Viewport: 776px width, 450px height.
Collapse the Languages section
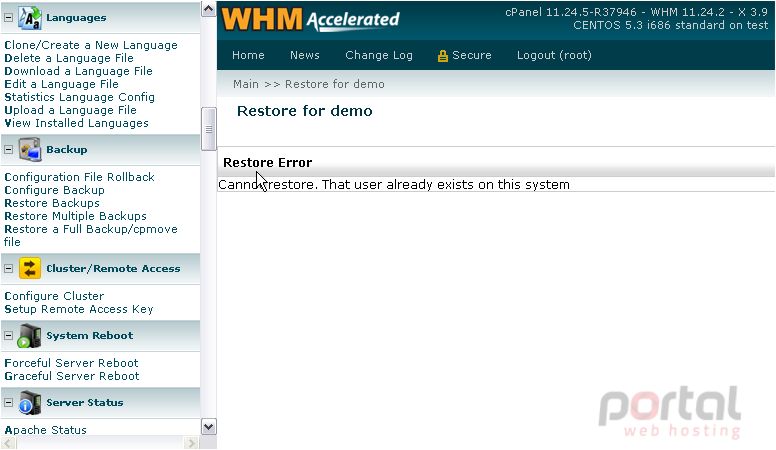(x=8, y=18)
